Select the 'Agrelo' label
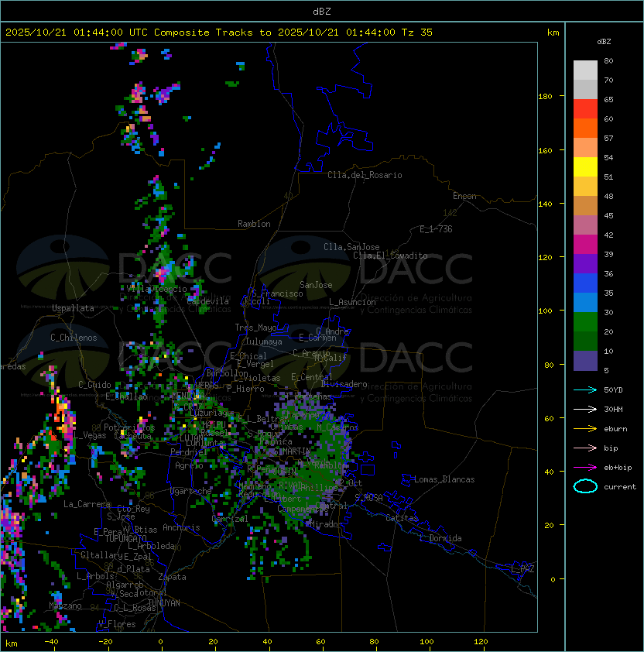Image resolution: width=644 pixels, height=652 pixels. (189, 465)
